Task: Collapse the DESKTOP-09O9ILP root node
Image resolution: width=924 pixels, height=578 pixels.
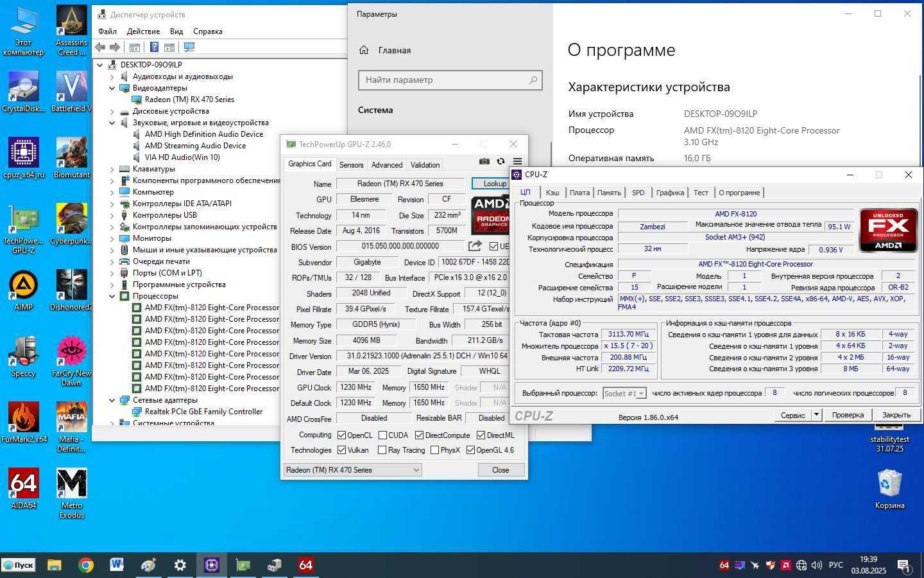Action: [x=100, y=65]
